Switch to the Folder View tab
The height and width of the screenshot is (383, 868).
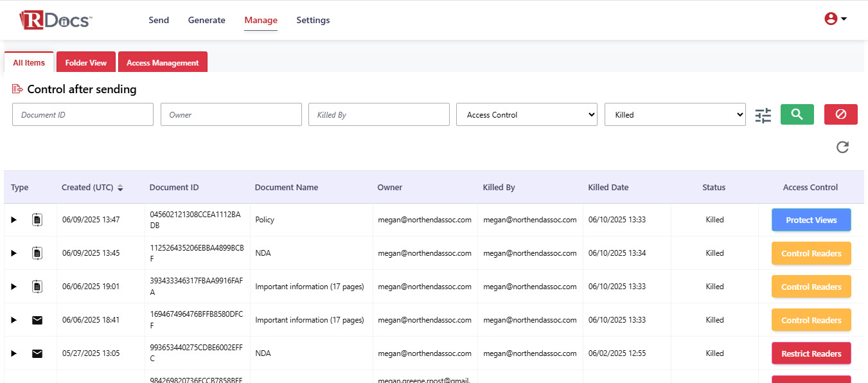coord(85,63)
